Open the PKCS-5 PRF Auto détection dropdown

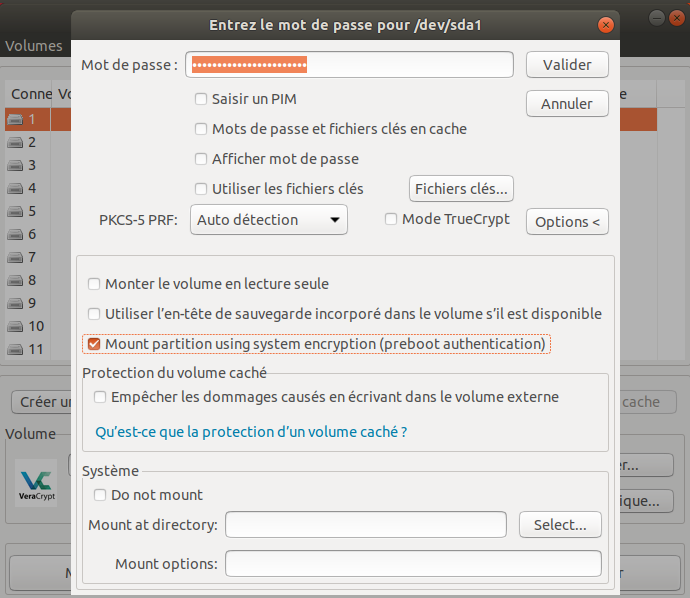tap(269, 220)
